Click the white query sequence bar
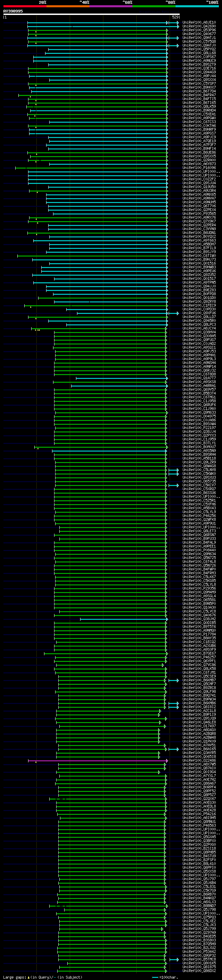 [92, 15]
